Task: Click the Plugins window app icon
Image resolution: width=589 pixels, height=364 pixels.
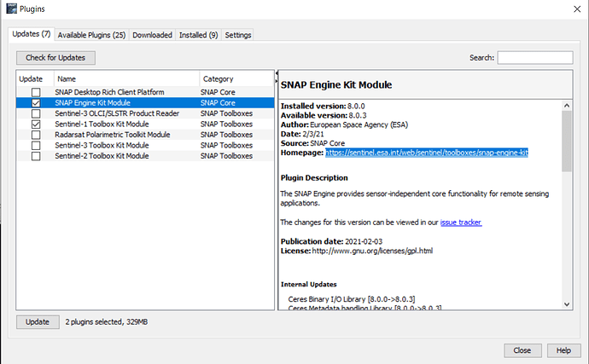Action: (x=12, y=9)
